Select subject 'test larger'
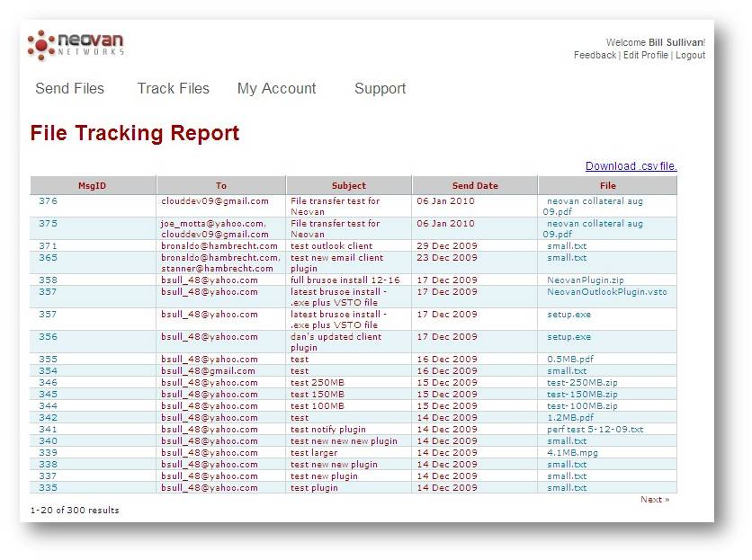The image size is (752, 560). [x=314, y=453]
